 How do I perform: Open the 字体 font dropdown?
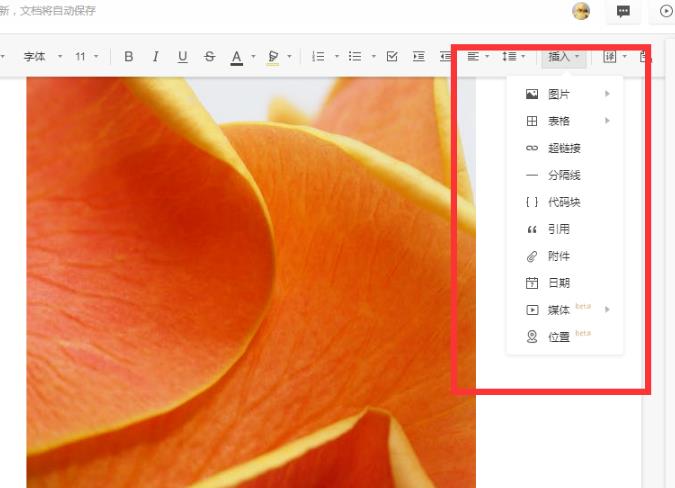coord(41,57)
